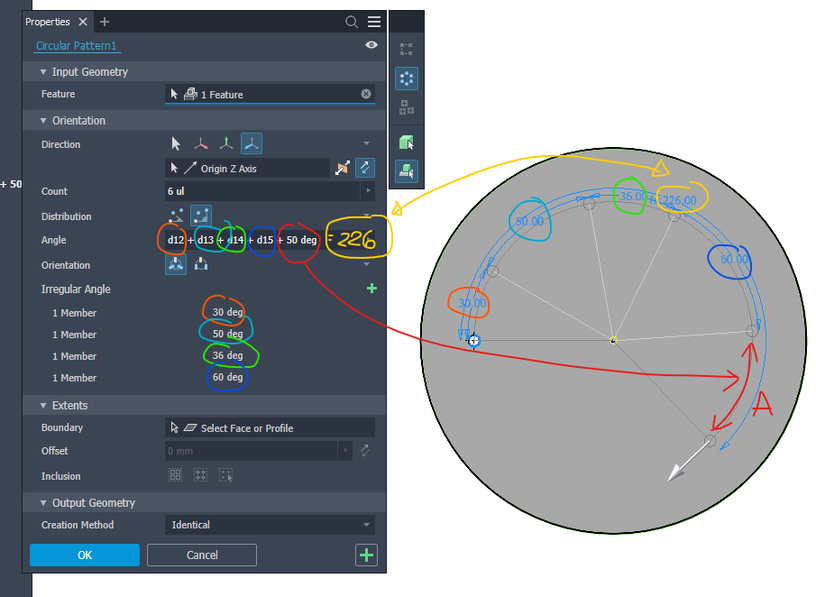Cancel the circular pattern dialog
Screen dimensions: 816x597
click(202, 555)
